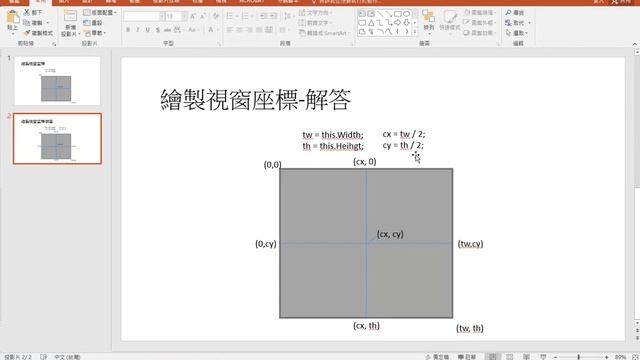Click the font name input box
This screenshot has height=360, width=640.
pos(141,16)
